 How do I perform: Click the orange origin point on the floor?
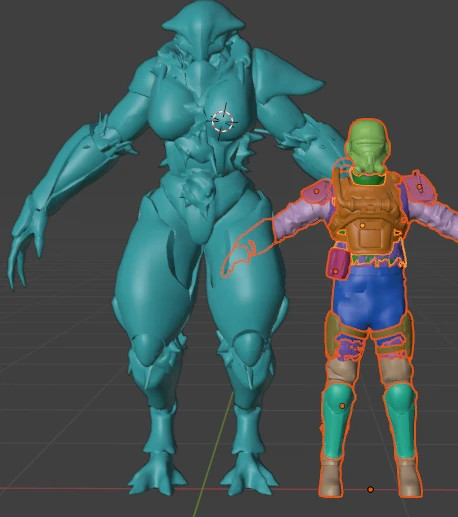coord(370,489)
